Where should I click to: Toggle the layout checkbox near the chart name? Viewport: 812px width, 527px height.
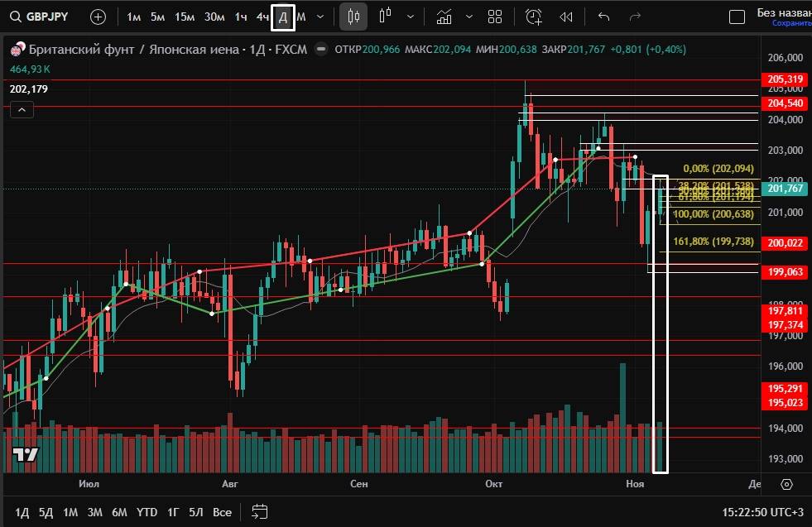(736, 17)
